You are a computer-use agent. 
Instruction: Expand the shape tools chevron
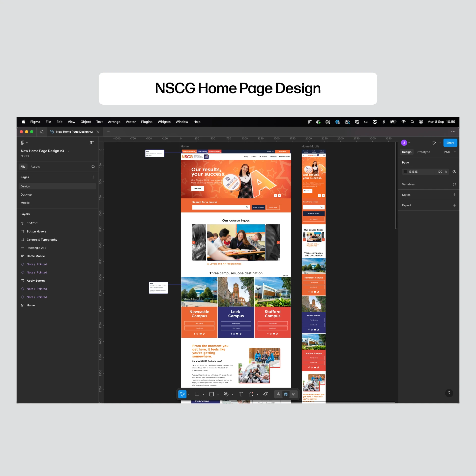pos(218,394)
